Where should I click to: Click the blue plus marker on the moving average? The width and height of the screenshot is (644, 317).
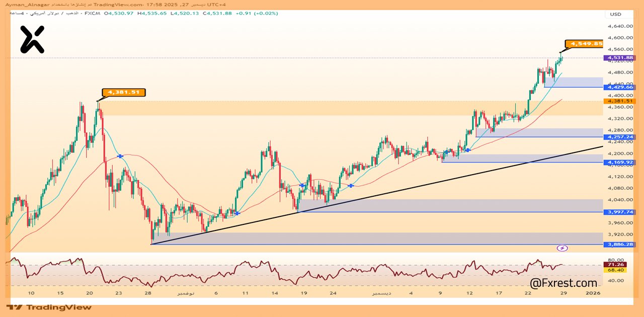click(120, 156)
